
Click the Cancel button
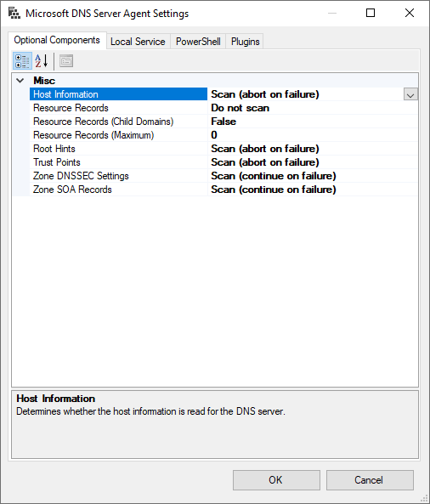(370, 480)
